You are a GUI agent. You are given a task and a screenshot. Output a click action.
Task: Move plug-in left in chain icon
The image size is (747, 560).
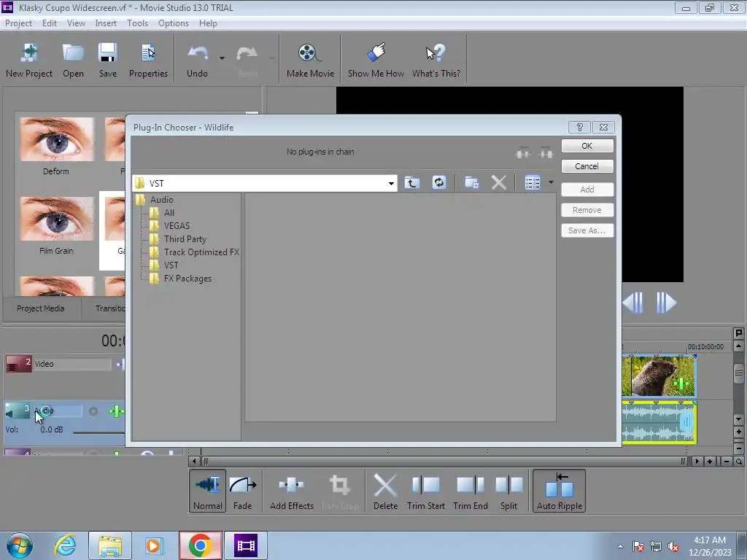tap(523, 153)
